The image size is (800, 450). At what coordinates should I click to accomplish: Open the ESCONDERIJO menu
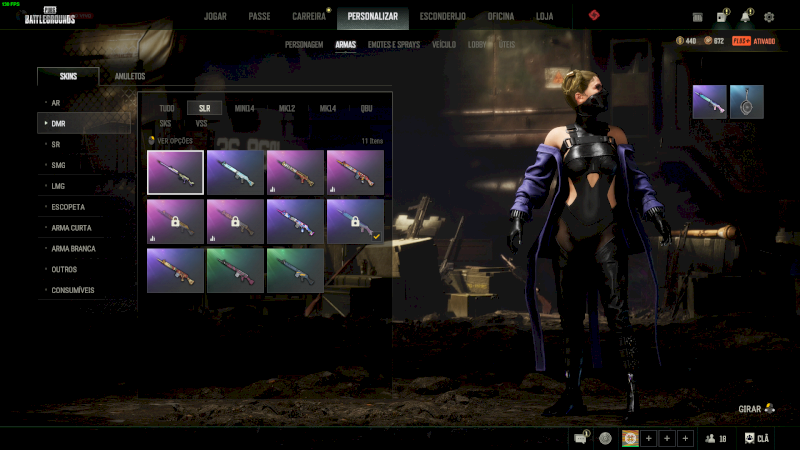pyautogui.click(x=442, y=16)
